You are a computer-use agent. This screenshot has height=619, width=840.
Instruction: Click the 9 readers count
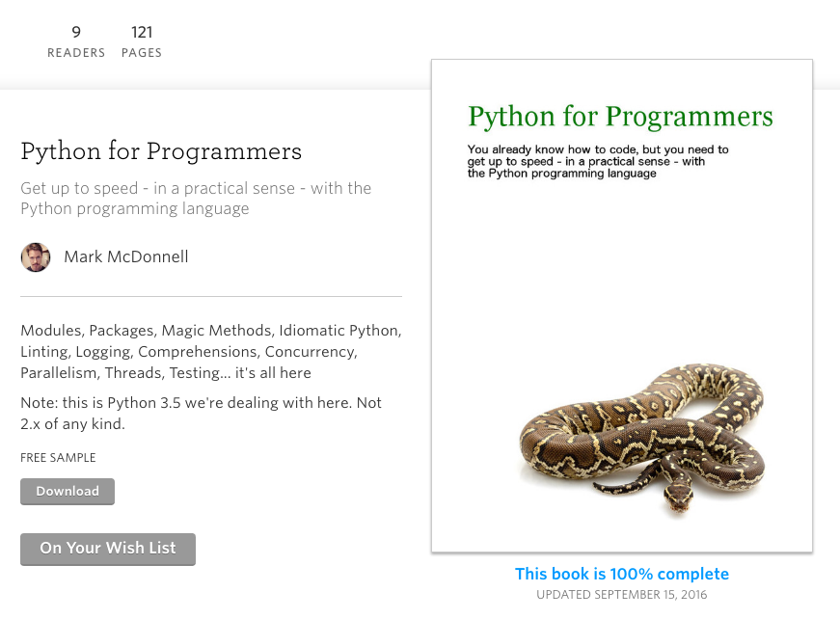point(76,33)
